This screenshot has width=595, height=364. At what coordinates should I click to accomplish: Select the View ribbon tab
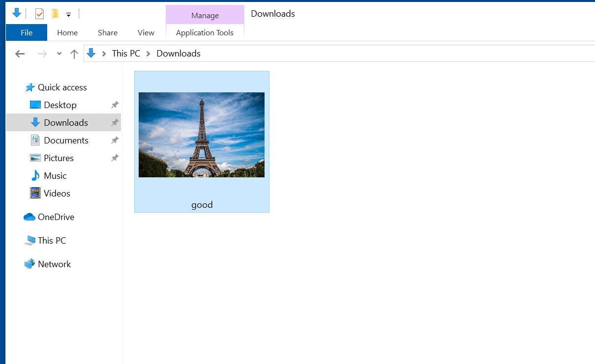pos(146,32)
